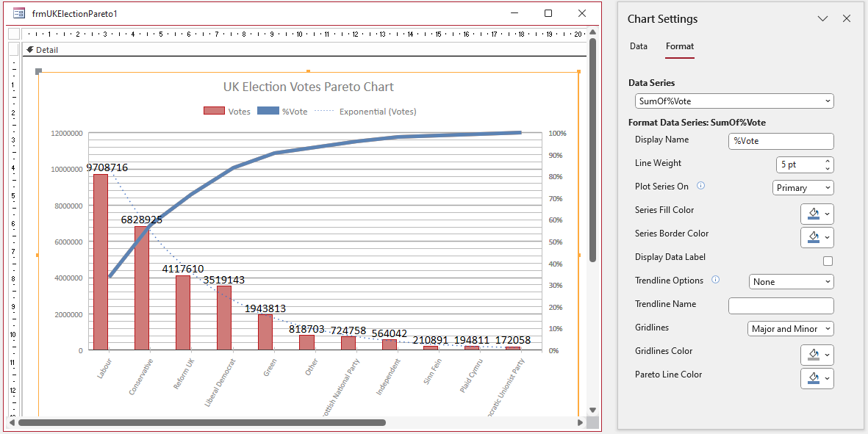Viewport: 868px width, 434px height.
Task: Open the Trendline Options dropdown
Action: coord(791,282)
